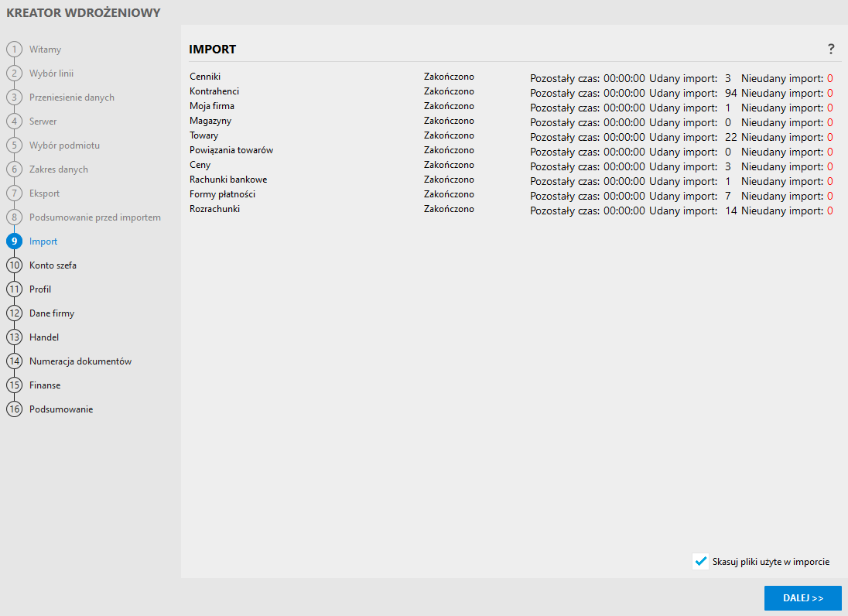The image size is (848, 616).
Task: Click the Ceny row label
Action: coord(200,165)
